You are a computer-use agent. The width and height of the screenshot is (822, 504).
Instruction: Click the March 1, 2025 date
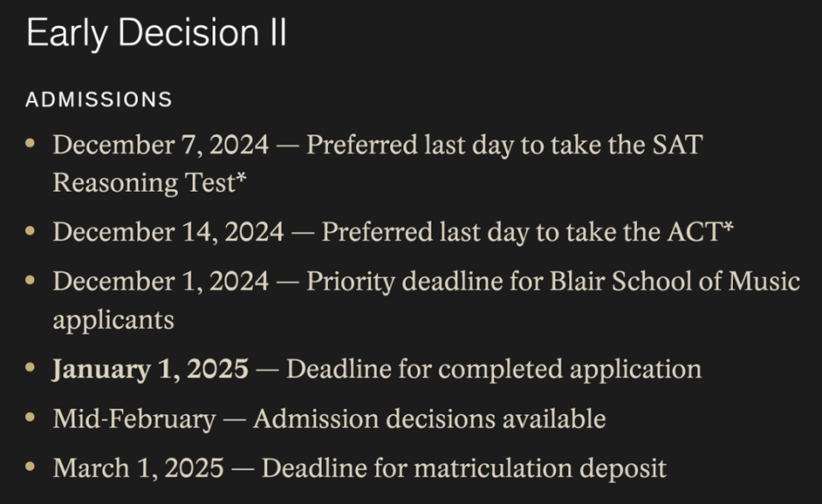click(x=138, y=469)
